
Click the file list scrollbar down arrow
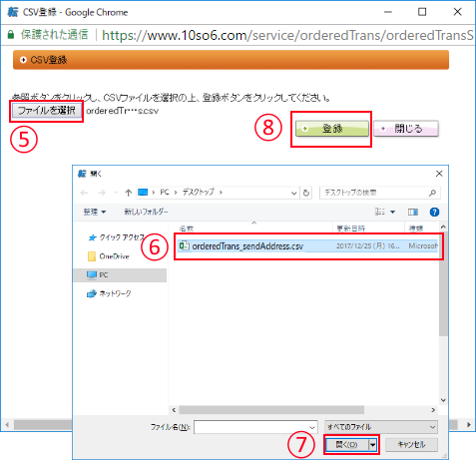443,400
